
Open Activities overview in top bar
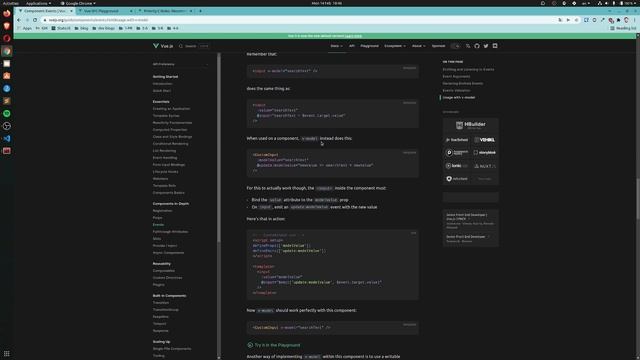11,3
